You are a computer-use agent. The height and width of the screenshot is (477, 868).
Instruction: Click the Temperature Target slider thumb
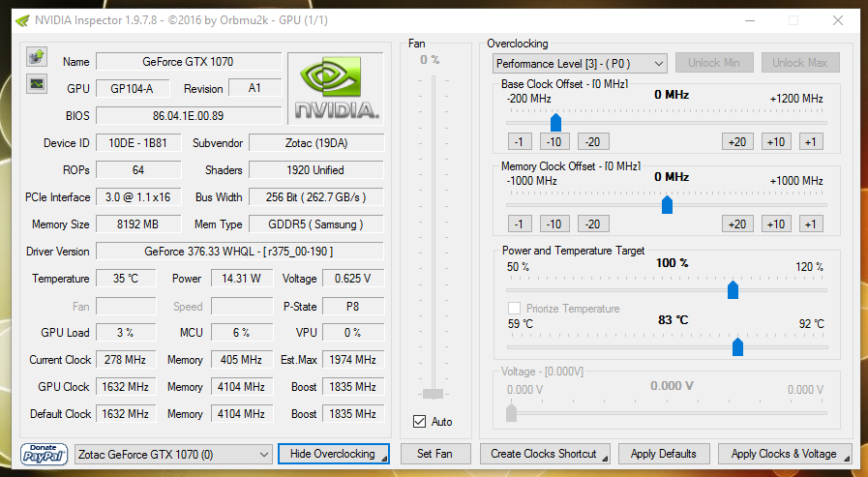(737, 346)
